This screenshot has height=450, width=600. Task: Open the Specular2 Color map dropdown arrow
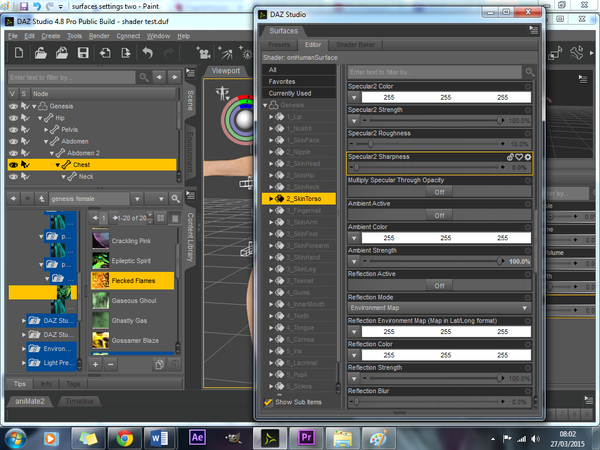click(354, 98)
